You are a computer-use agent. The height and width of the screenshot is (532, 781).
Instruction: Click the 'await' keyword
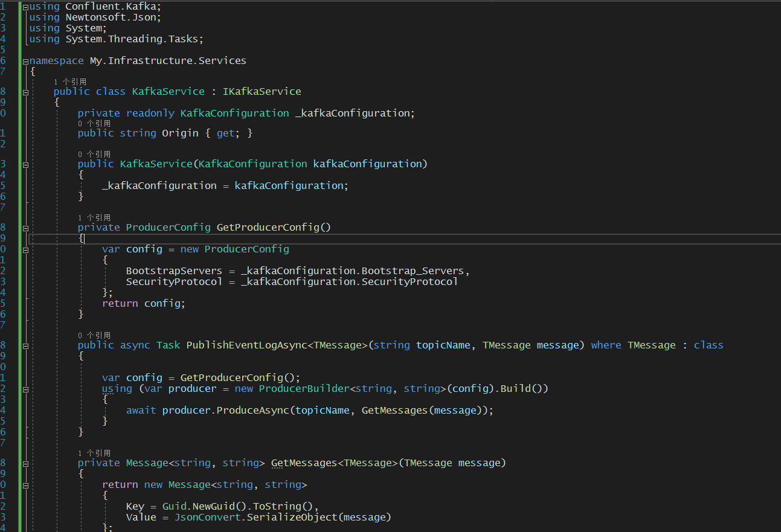click(x=141, y=411)
